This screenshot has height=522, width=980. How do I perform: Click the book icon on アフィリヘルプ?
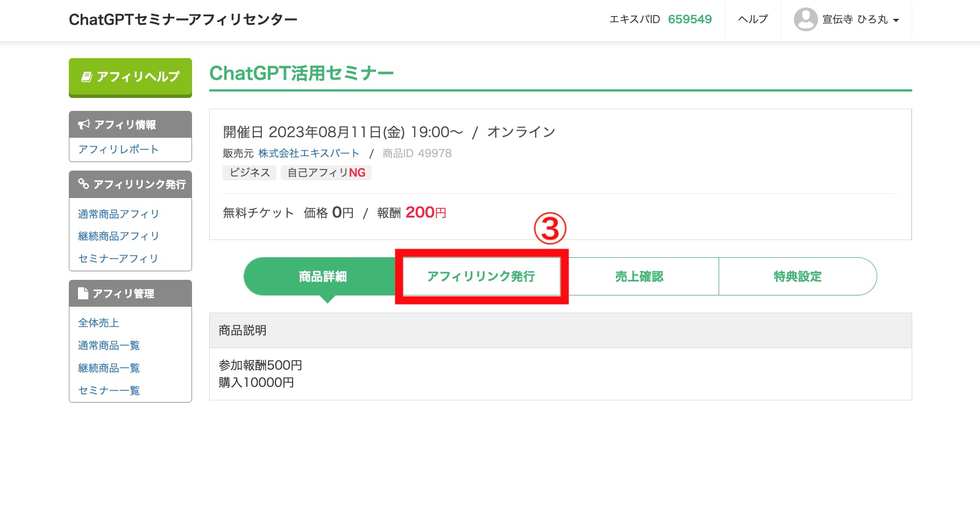point(87,77)
